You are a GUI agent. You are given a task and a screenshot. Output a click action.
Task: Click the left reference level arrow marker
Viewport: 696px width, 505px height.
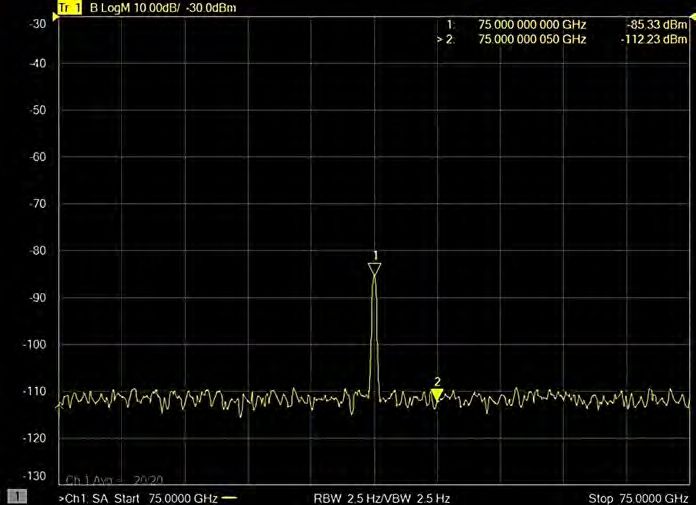(55, 20)
